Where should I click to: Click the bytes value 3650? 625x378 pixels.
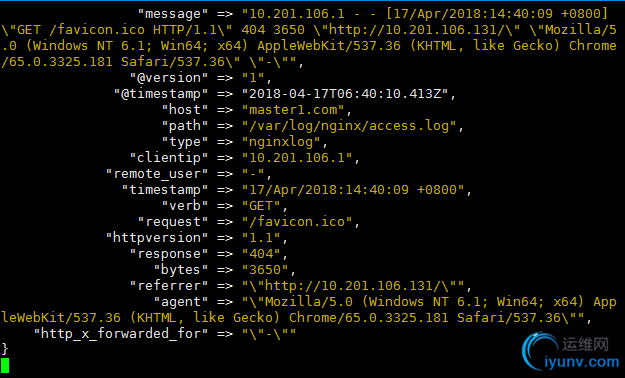[x=265, y=270]
